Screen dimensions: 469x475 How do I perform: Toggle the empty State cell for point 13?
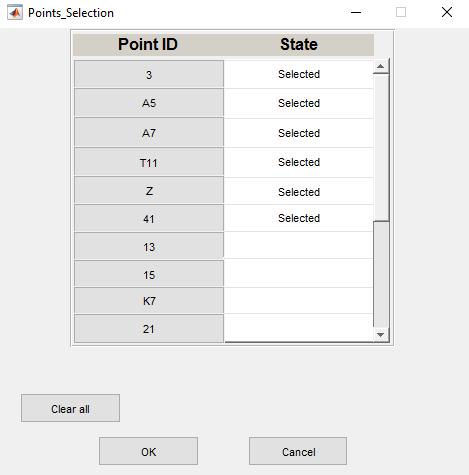pos(299,246)
